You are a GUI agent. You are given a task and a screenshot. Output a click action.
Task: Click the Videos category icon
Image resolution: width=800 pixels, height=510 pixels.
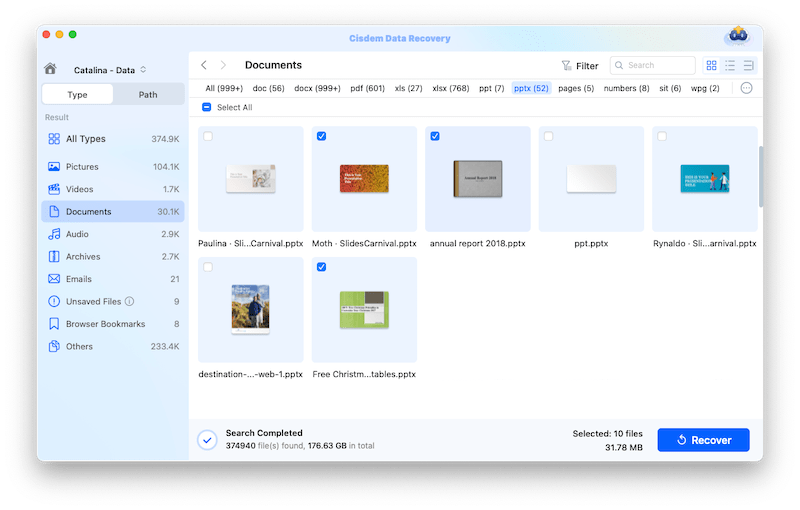tap(54, 189)
